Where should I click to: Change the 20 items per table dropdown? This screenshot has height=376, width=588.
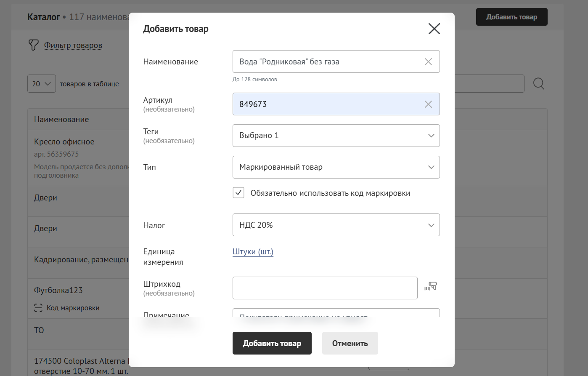[41, 84]
